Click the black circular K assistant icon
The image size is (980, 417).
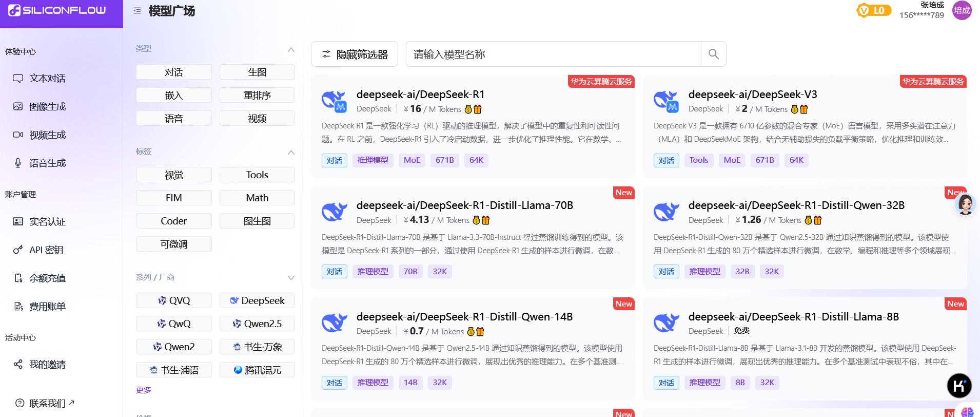(959, 385)
